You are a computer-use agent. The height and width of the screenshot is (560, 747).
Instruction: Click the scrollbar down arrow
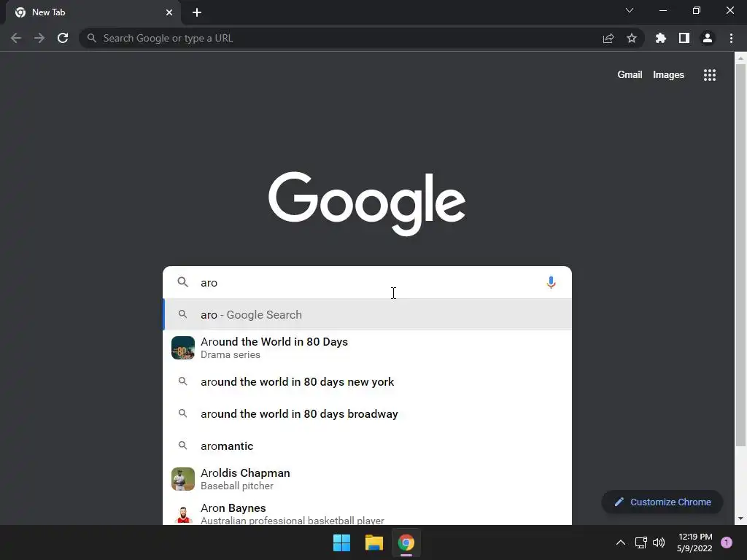click(x=740, y=518)
